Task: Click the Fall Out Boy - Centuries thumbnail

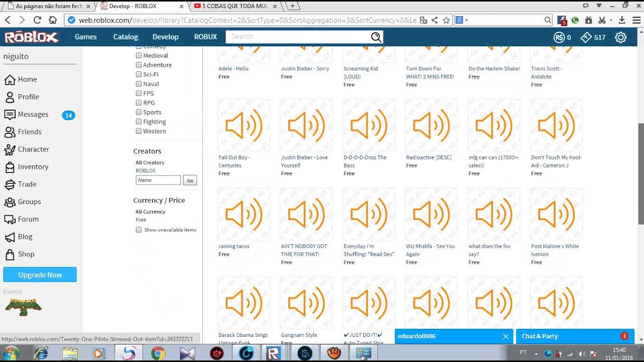Action: pyautogui.click(x=244, y=125)
